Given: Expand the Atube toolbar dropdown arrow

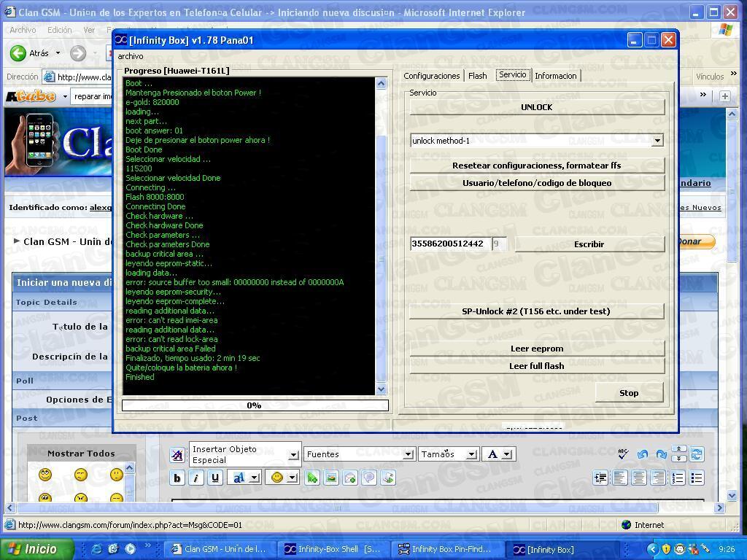Looking at the screenshot, I should coord(65,97).
